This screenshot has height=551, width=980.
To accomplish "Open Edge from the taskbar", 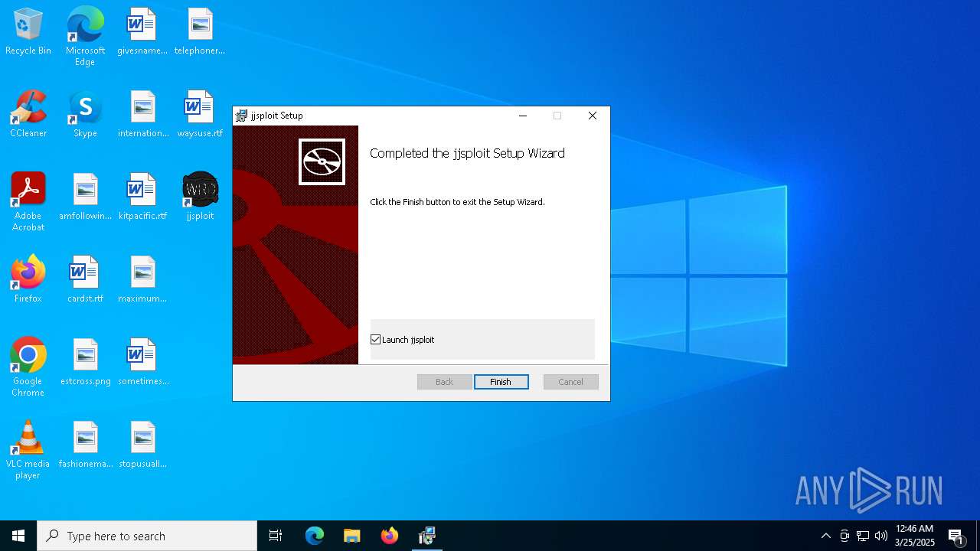I will (x=315, y=536).
